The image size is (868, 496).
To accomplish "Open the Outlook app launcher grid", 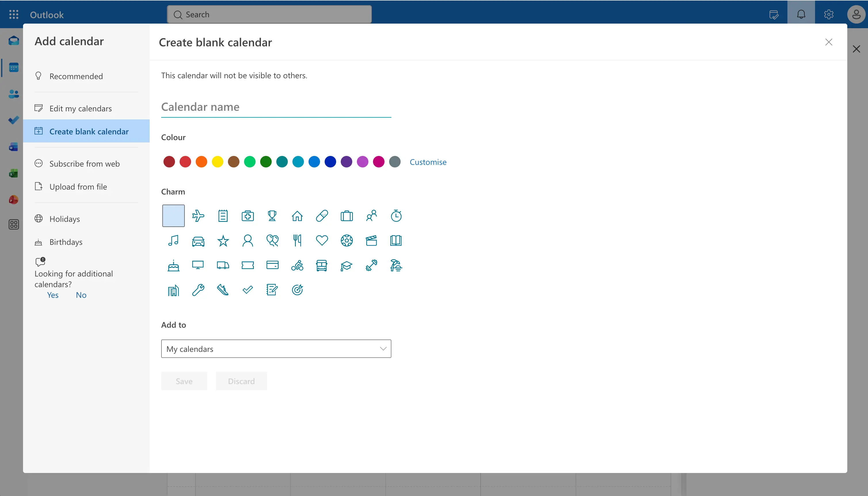I will point(14,14).
